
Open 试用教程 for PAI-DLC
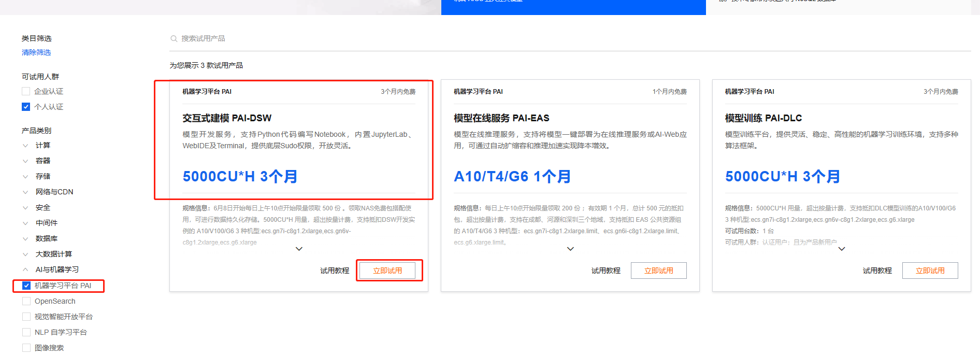(x=877, y=271)
